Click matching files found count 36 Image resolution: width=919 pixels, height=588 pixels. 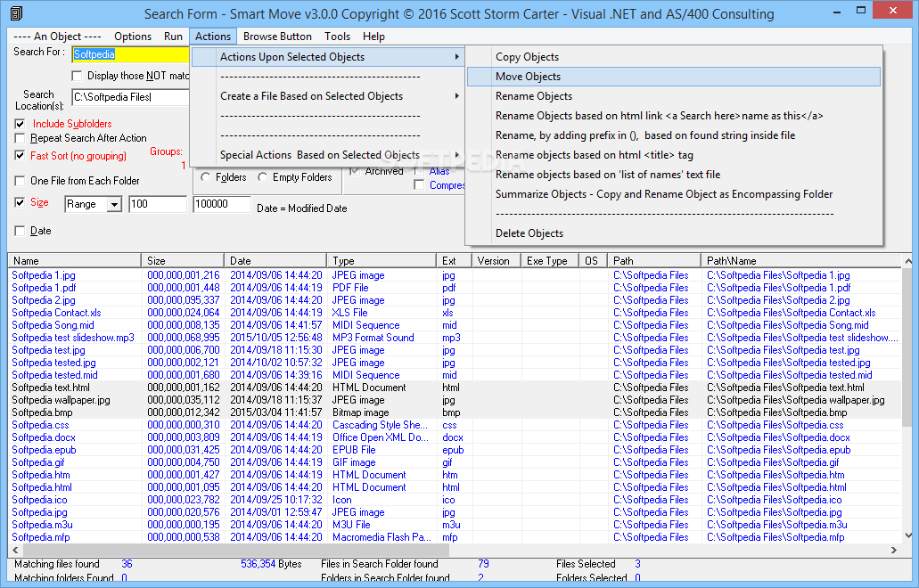127,564
